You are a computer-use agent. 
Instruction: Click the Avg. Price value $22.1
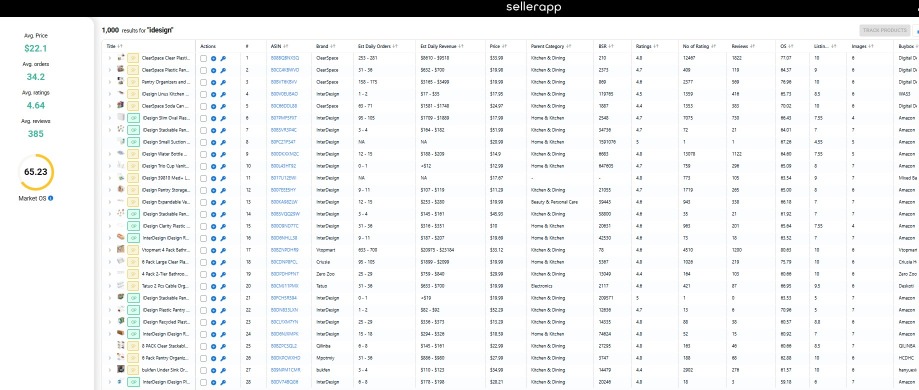tap(36, 49)
